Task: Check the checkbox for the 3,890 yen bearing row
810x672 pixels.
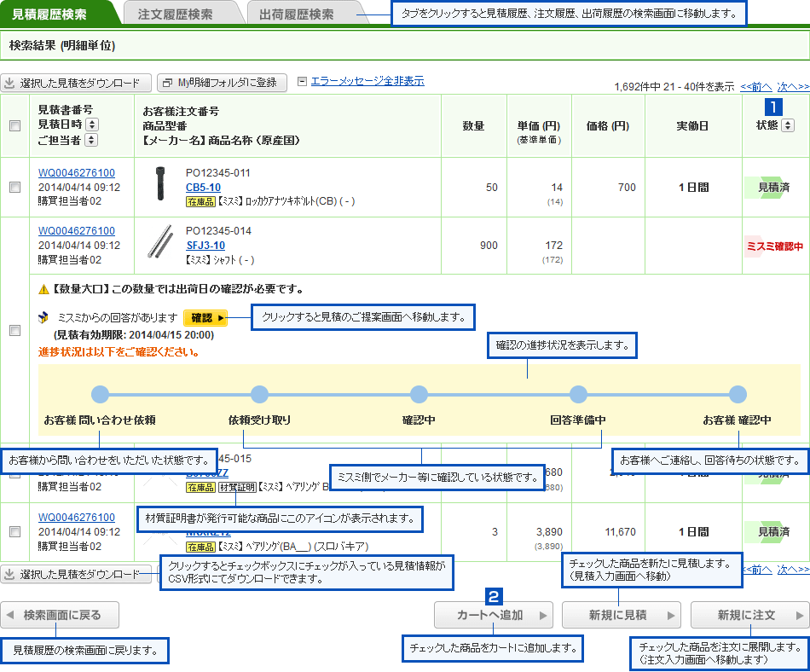Action: 14,531
